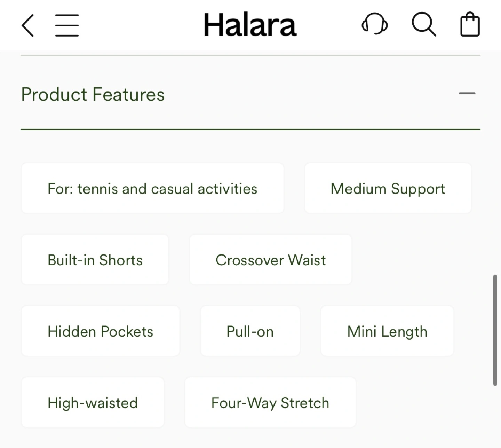Tap the Halara logo
The width and height of the screenshot is (501, 448).
[250, 25]
